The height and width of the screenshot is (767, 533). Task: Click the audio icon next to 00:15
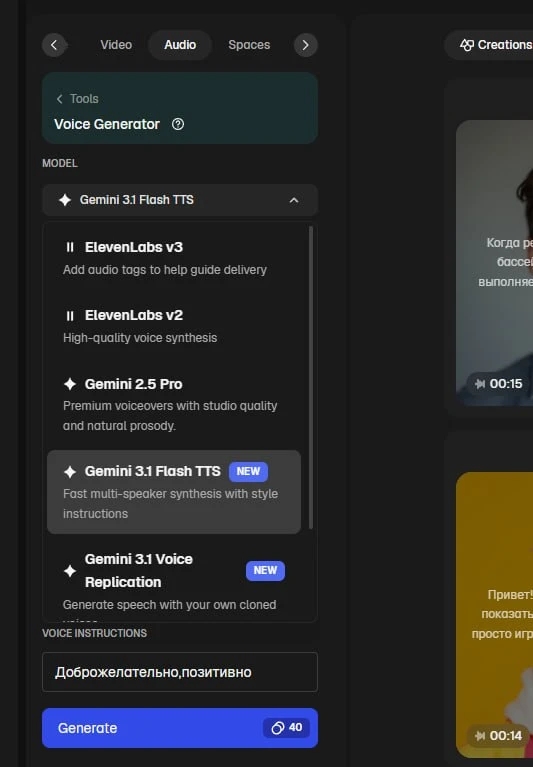tap(480, 384)
